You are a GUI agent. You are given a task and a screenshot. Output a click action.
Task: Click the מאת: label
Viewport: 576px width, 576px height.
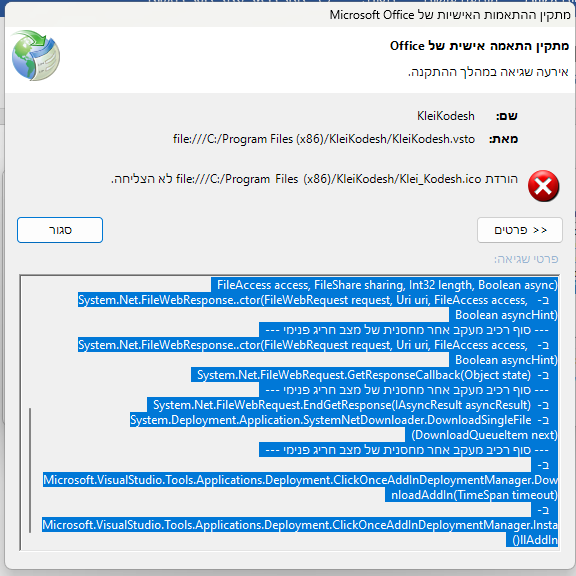coord(503,139)
